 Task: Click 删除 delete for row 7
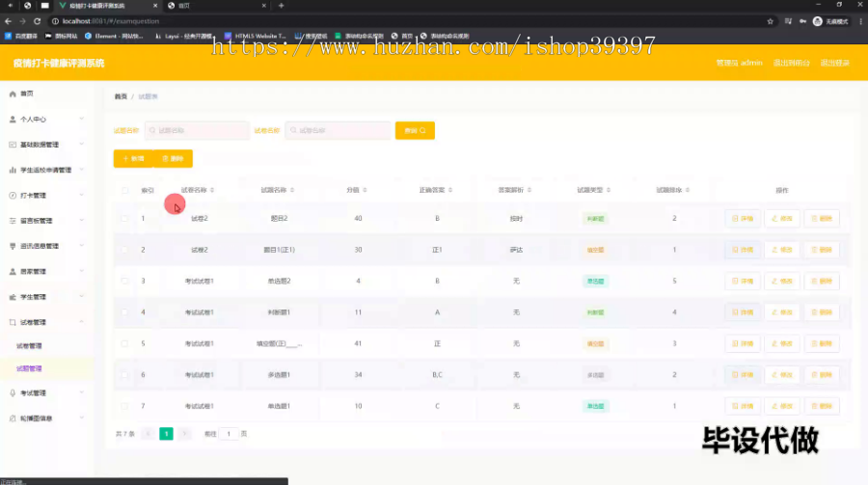tap(822, 406)
